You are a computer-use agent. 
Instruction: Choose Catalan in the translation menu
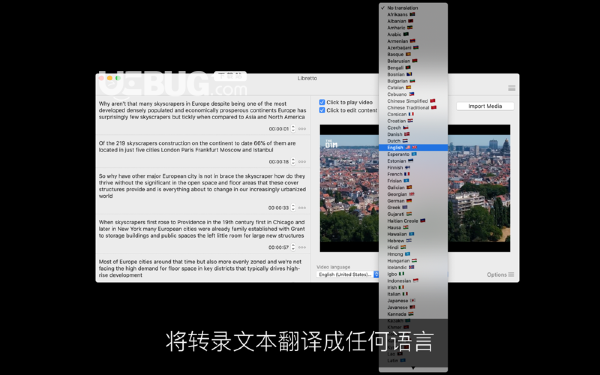413,88
